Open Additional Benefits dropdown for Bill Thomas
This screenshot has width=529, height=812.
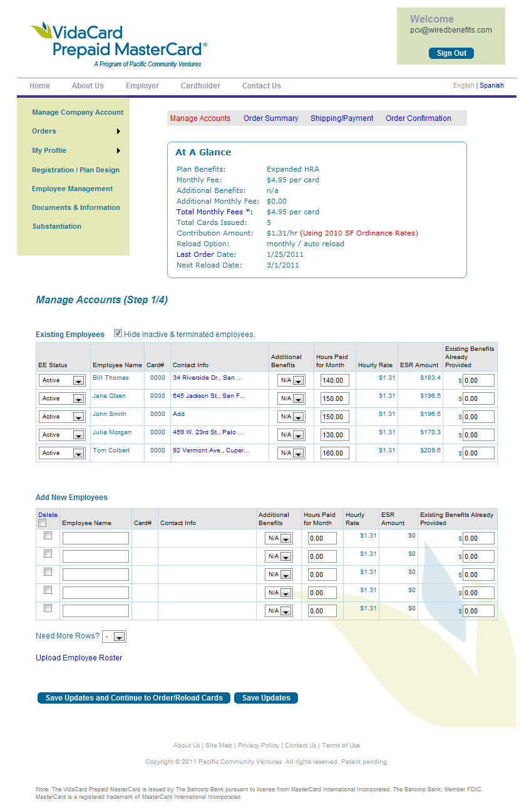click(291, 380)
